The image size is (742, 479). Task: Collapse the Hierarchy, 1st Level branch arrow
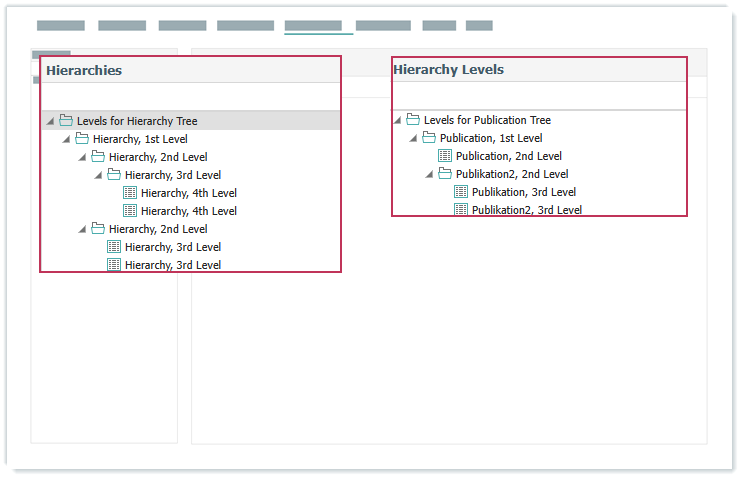[66, 140]
